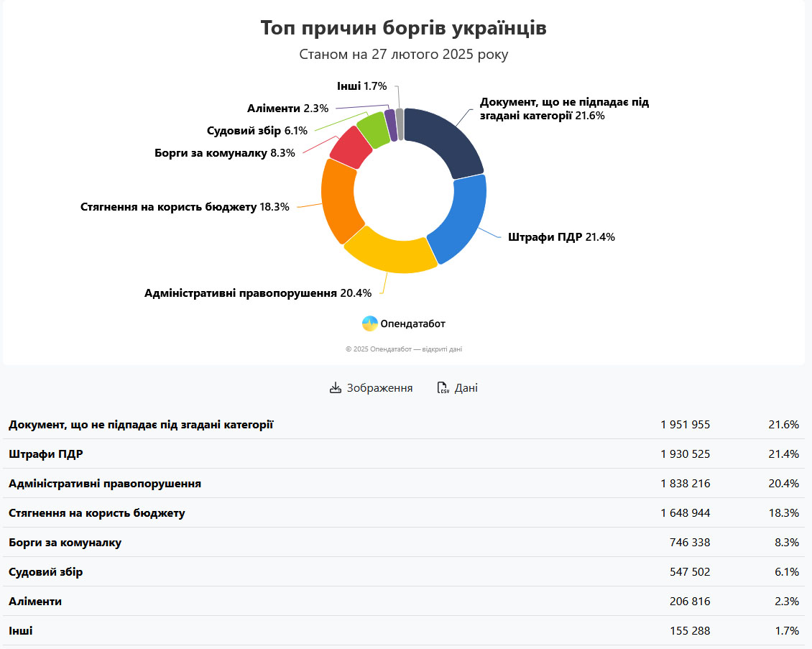Image resolution: width=812 pixels, height=649 pixels.
Task: Open the Дані text link
Action: 466,388
